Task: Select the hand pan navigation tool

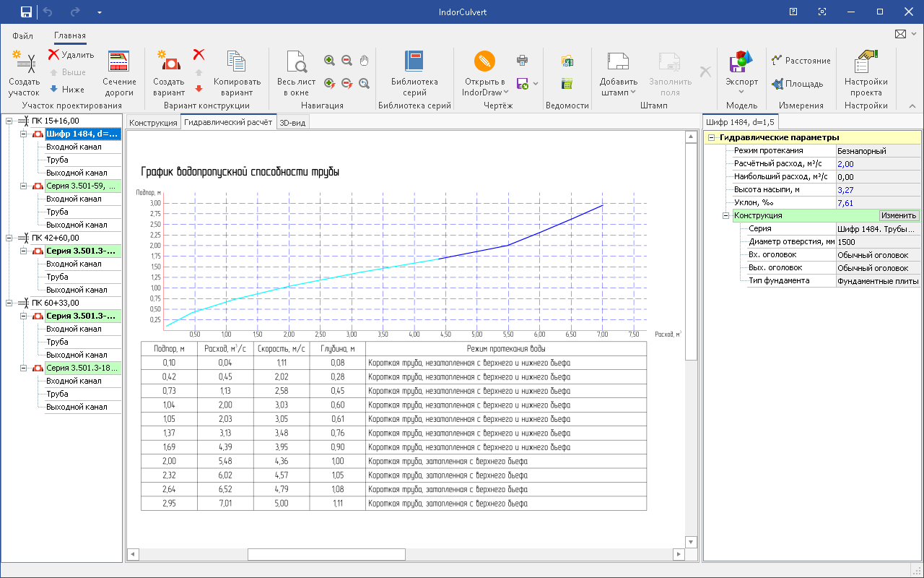Action: coord(365,61)
